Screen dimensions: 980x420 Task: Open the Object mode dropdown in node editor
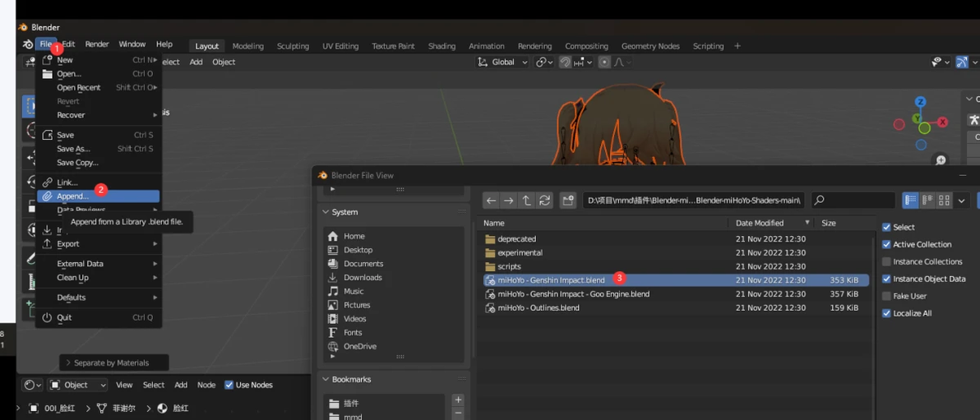point(78,385)
